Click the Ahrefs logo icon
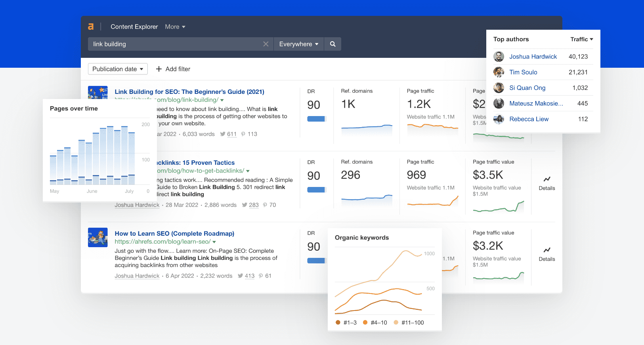The height and width of the screenshot is (345, 644). [91, 27]
